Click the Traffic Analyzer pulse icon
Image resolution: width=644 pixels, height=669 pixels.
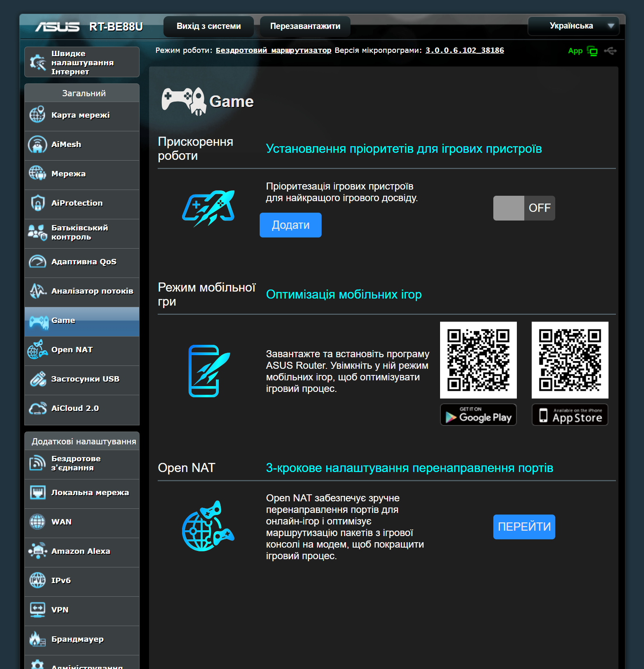pyautogui.click(x=38, y=291)
